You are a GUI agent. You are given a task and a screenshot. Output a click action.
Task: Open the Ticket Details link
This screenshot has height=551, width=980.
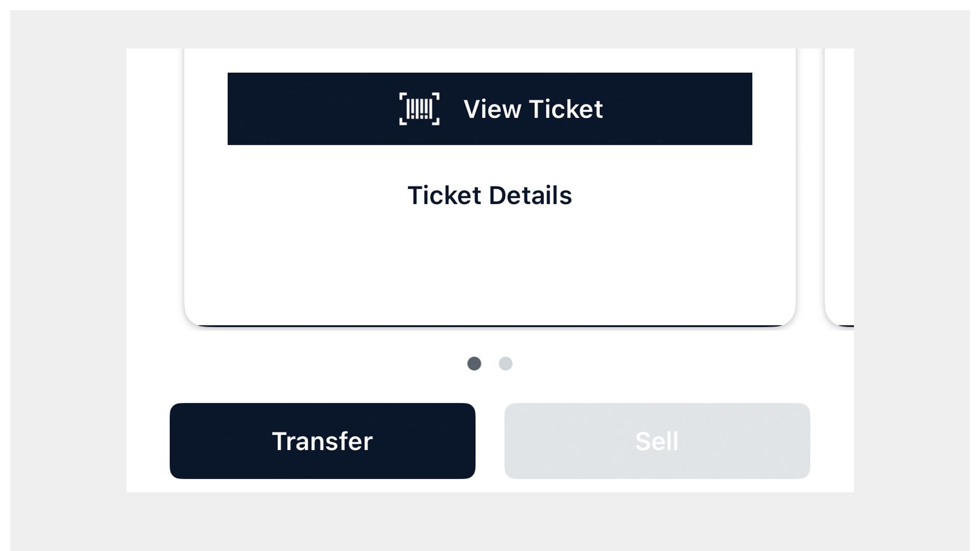click(489, 195)
